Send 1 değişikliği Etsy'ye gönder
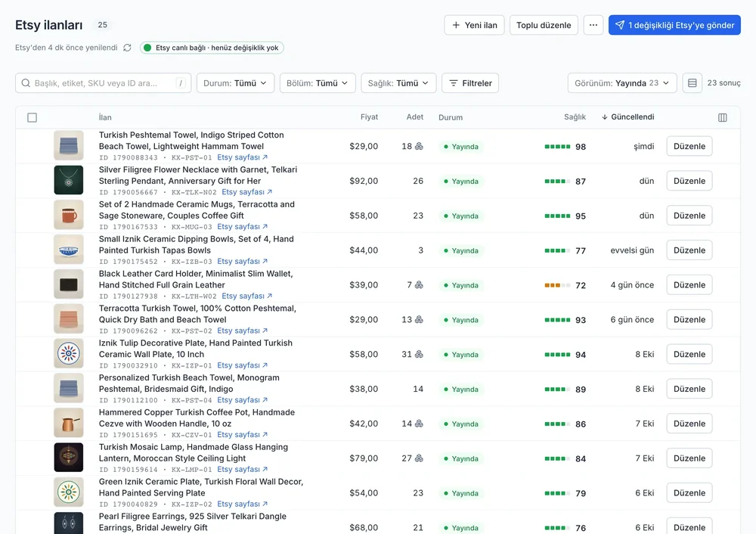Viewport: 756px width, 534px height. [x=674, y=25]
